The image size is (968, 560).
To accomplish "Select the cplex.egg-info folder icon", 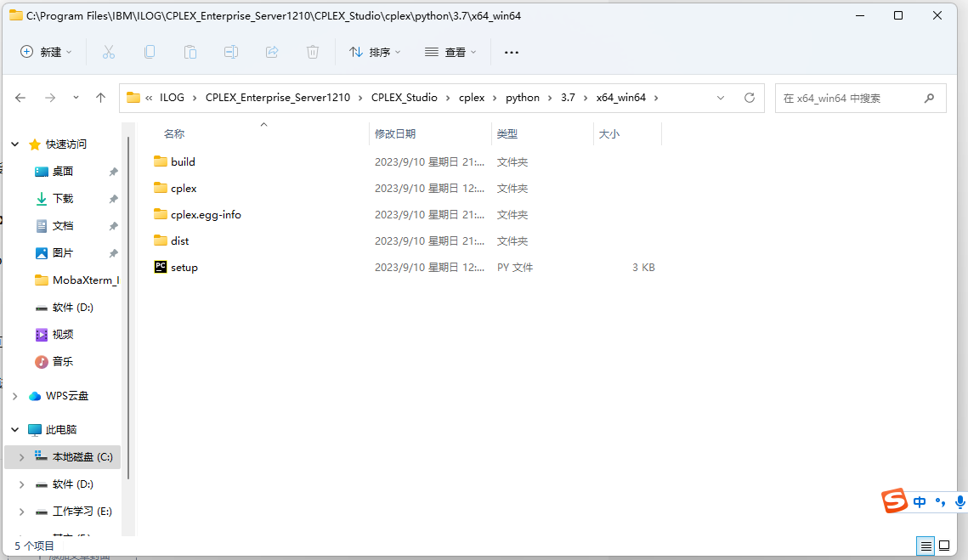I will [161, 214].
